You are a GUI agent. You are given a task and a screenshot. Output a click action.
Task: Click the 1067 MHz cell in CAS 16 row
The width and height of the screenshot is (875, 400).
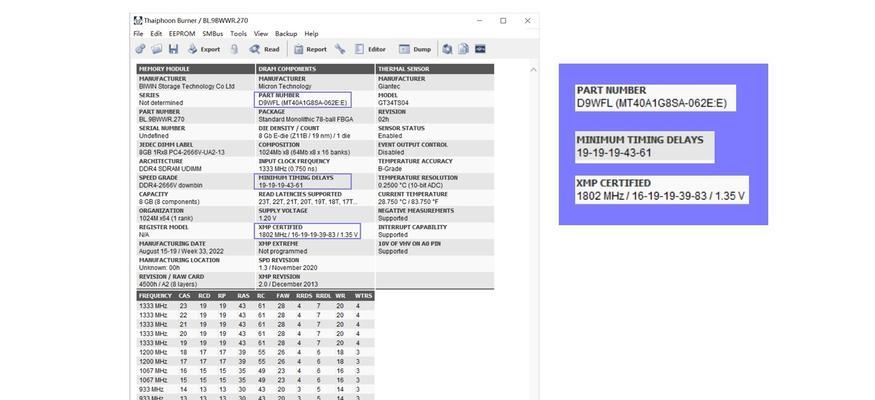coord(153,370)
